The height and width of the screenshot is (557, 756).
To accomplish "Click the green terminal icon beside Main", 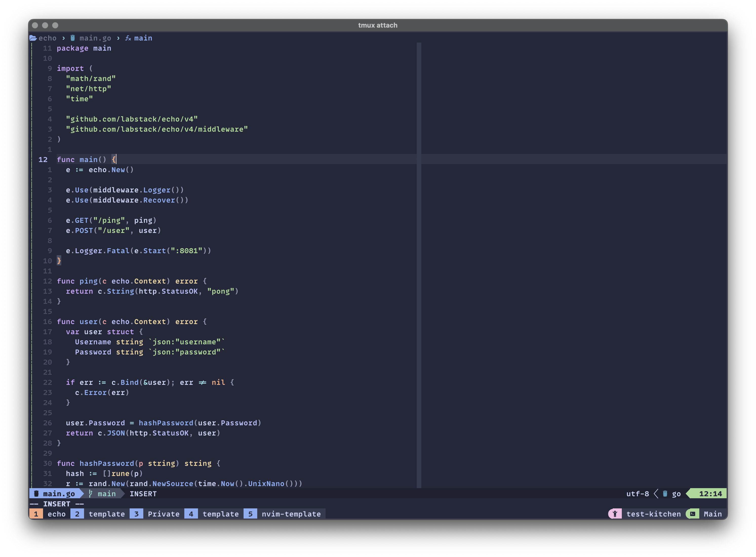I will [693, 514].
